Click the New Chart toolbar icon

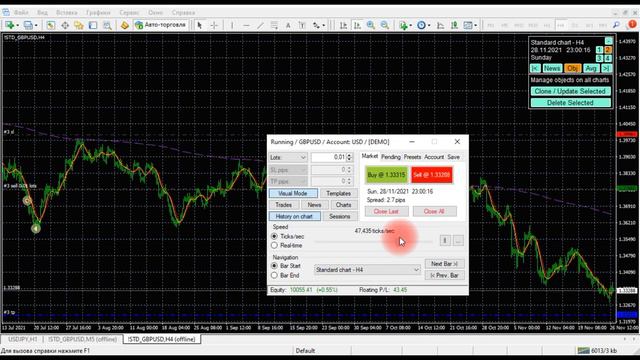pos(9,25)
